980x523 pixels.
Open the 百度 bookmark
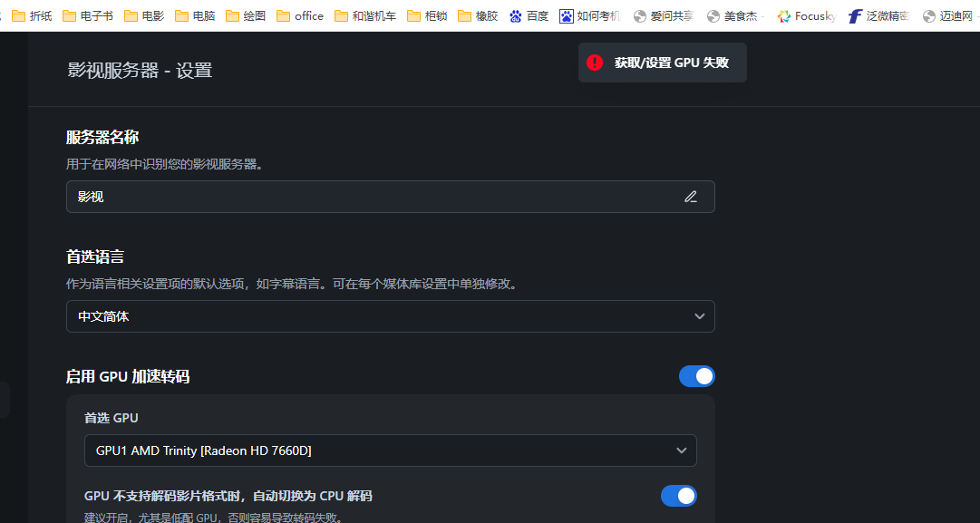coord(529,15)
